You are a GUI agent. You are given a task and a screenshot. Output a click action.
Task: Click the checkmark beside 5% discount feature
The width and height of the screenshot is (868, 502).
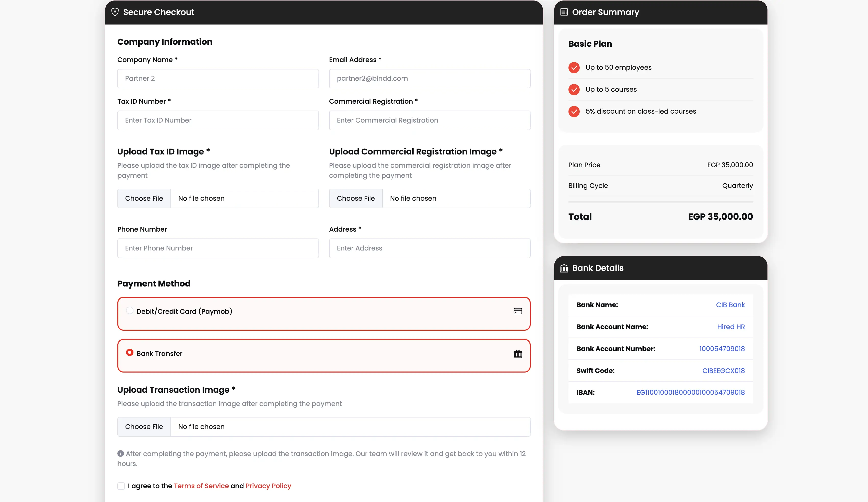point(574,112)
